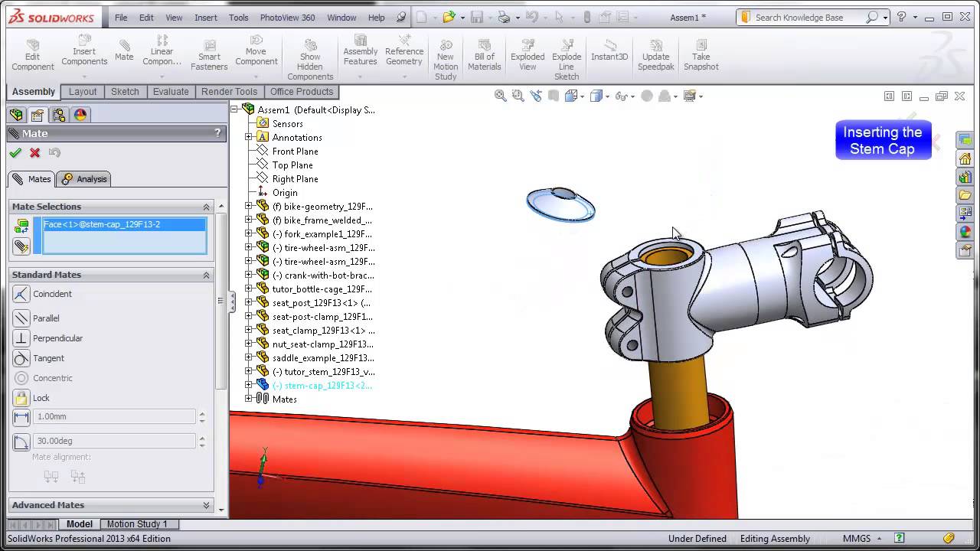Click Update Speedpak
Image resolution: width=980 pixels, height=551 pixels.
656,55
